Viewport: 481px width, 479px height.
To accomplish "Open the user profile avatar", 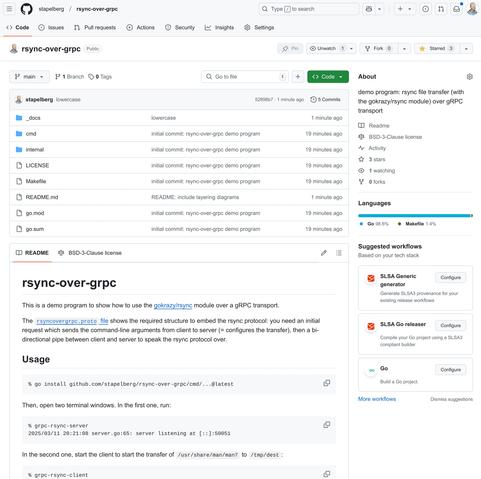I will (472, 9).
